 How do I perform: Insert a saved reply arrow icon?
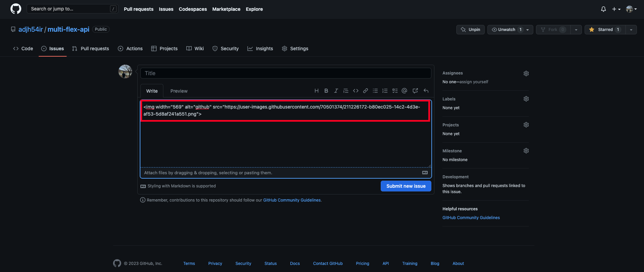tap(426, 91)
